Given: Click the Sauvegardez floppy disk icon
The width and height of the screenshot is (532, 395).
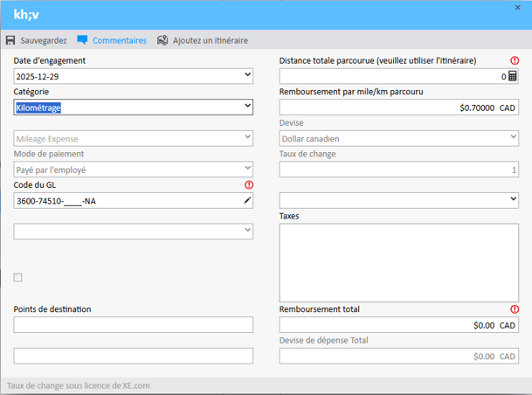Looking at the screenshot, I should [x=10, y=40].
